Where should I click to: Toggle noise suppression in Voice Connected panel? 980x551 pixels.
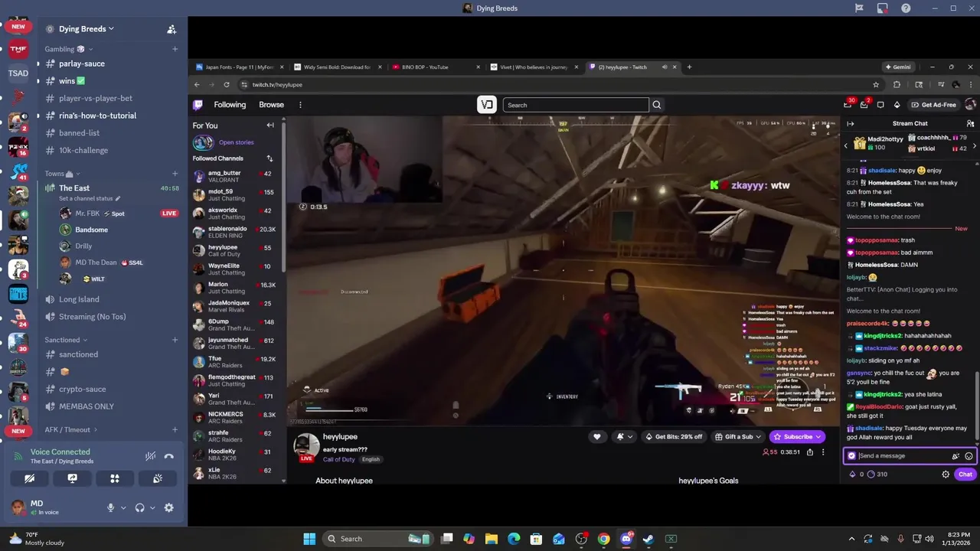(150, 456)
